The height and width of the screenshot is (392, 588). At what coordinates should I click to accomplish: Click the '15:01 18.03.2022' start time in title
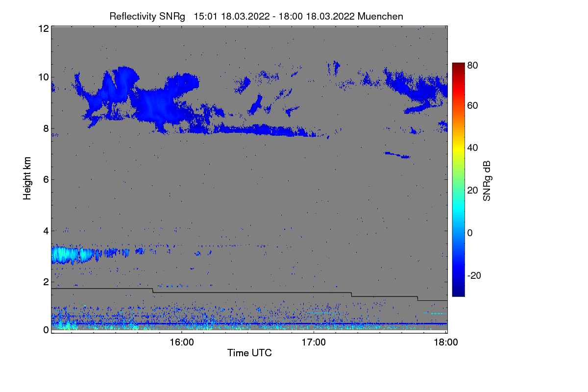pos(232,16)
